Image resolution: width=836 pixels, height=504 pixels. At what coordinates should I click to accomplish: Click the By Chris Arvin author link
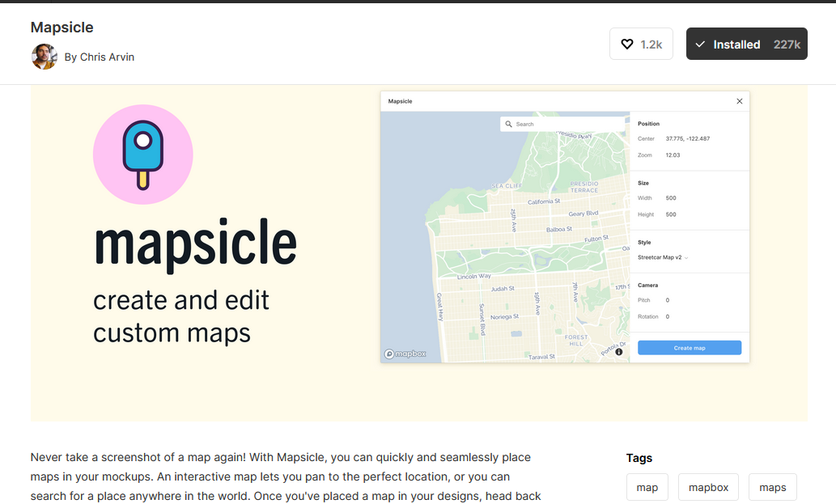click(100, 57)
